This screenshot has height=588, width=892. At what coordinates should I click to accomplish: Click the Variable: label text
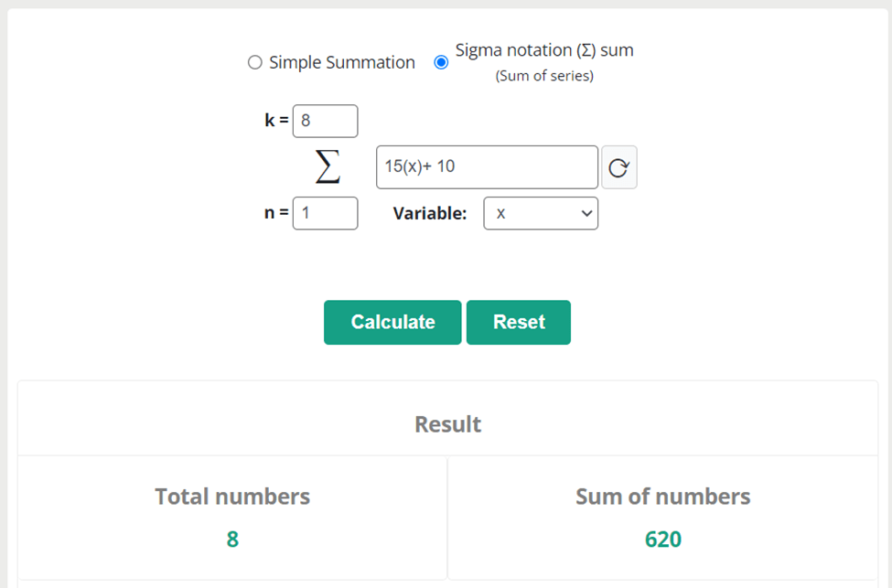(429, 213)
